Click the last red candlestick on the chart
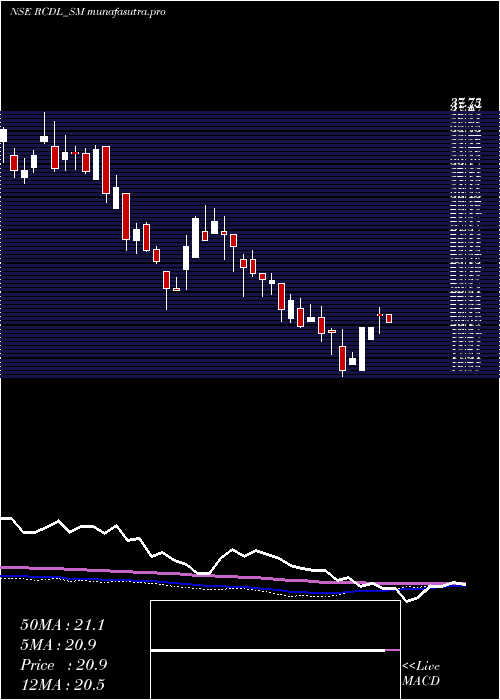This screenshot has height=700, width=500. [389, 318]
